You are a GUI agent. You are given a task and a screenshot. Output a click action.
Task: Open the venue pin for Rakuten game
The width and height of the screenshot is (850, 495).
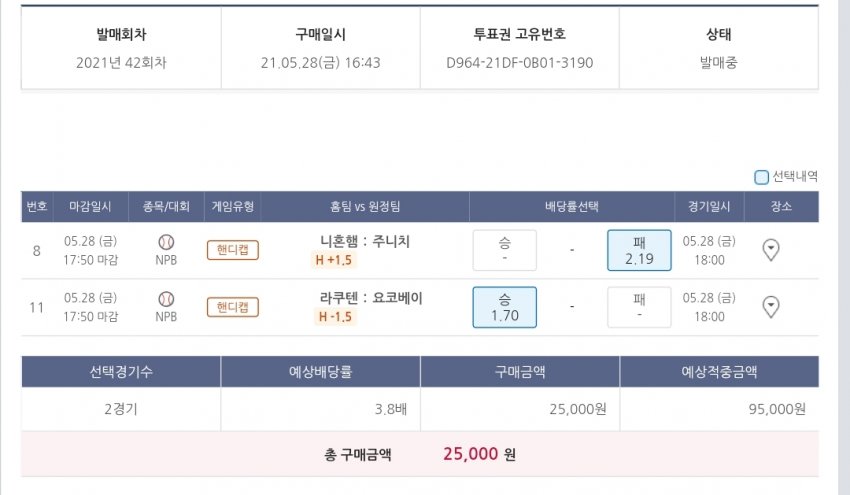point(771,307)
